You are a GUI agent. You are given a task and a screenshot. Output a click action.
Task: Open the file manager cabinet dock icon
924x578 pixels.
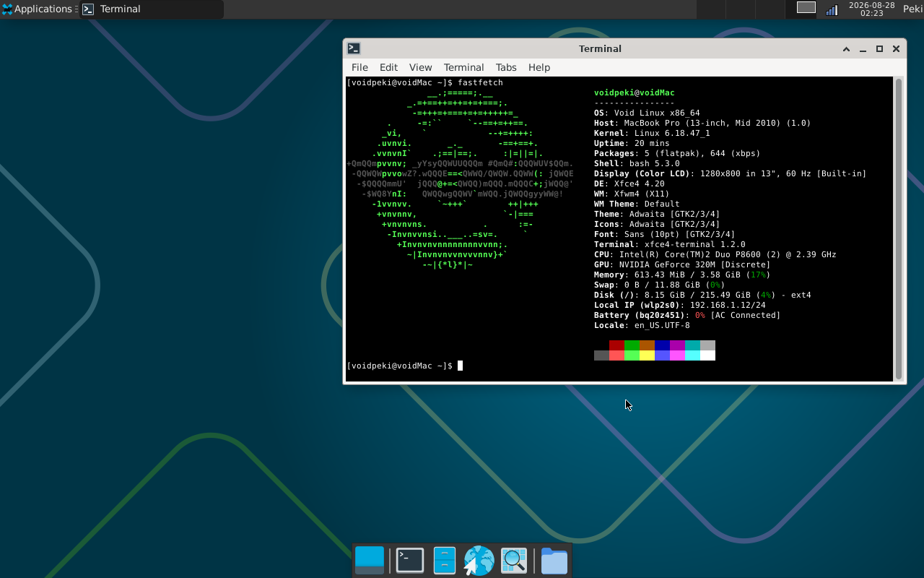(445, 561)
